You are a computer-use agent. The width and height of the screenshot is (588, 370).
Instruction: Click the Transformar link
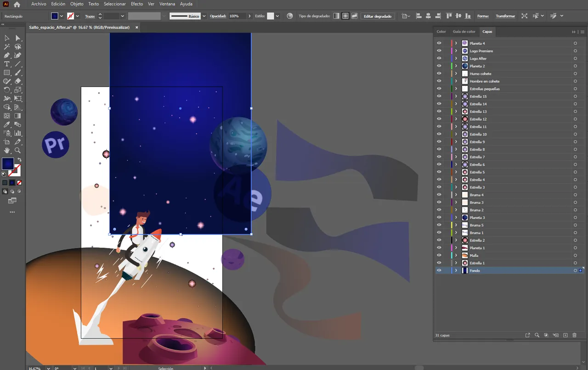click(x=505, y=16)
